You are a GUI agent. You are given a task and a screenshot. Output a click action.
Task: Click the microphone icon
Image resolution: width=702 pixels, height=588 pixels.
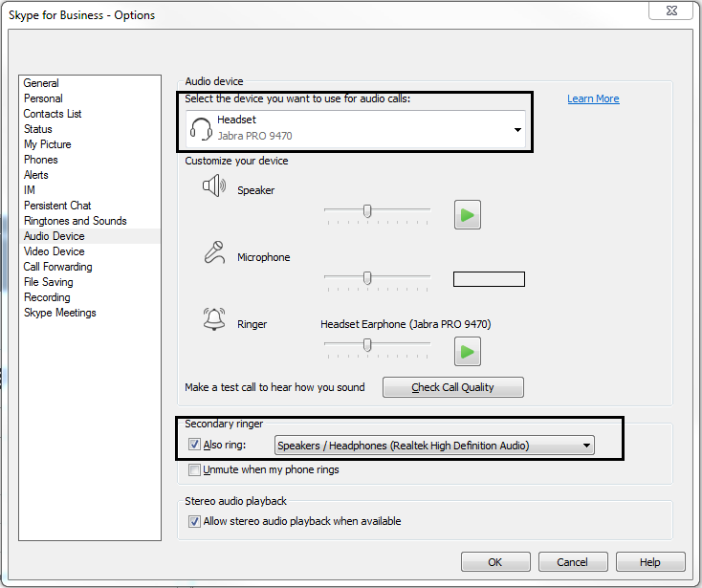[x=214, y=252]
